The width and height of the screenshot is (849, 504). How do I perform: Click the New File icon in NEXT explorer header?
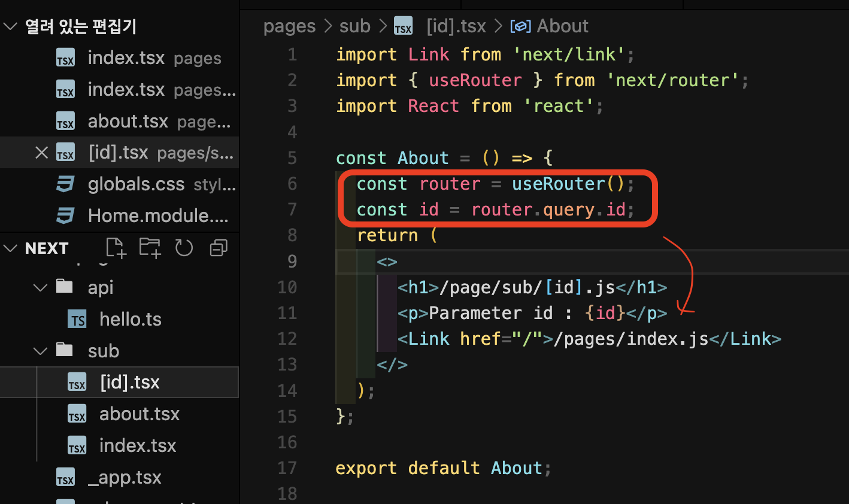pyautogui.click(x=116, y=248)
